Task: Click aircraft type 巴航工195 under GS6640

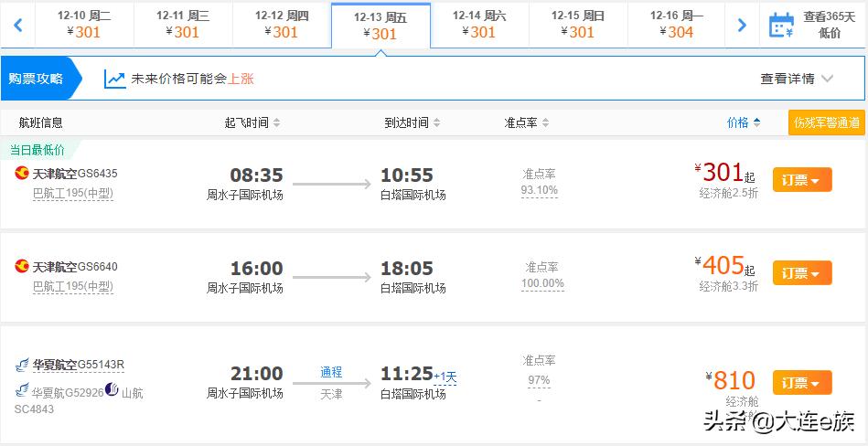Action: click(73, 287)
